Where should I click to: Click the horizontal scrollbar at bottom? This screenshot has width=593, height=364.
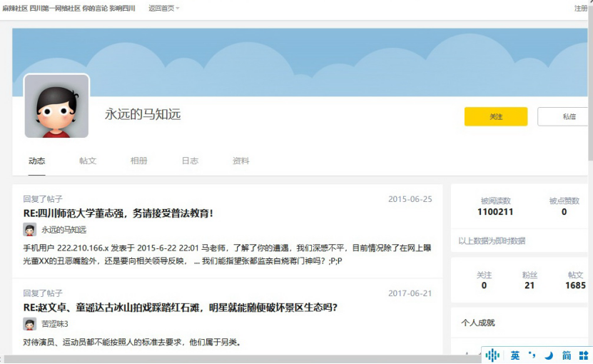242,359
